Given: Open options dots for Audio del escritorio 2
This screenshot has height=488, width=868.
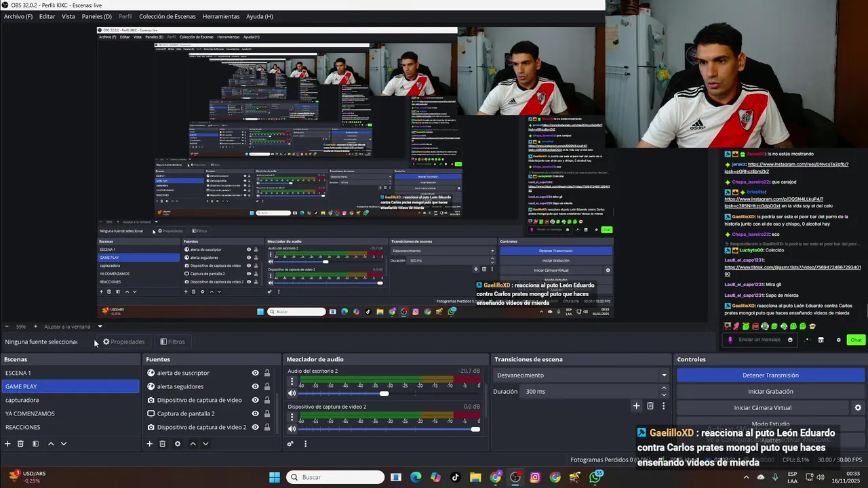Looking at the screenshot, I should (292, 382).
